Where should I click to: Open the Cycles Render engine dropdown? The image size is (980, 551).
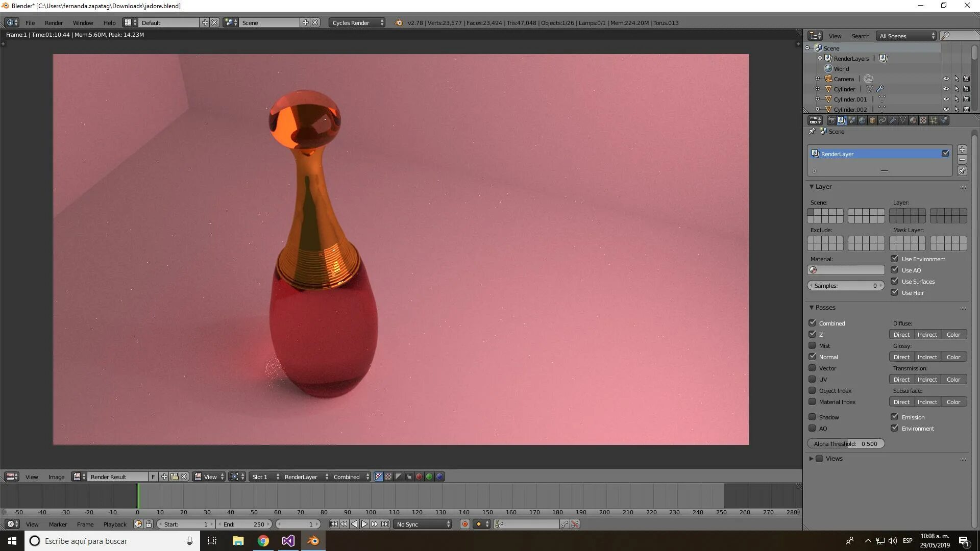pyautogui.click(x=357, y=22)
